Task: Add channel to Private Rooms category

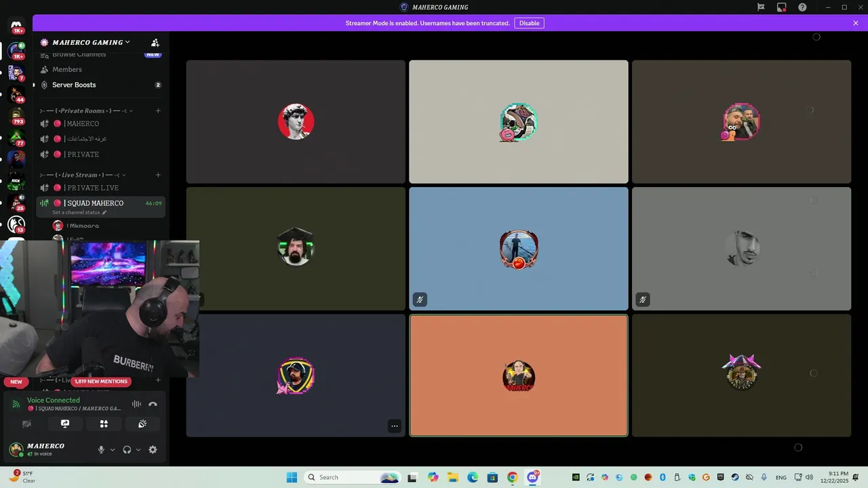Action: (x=158, y=110)
